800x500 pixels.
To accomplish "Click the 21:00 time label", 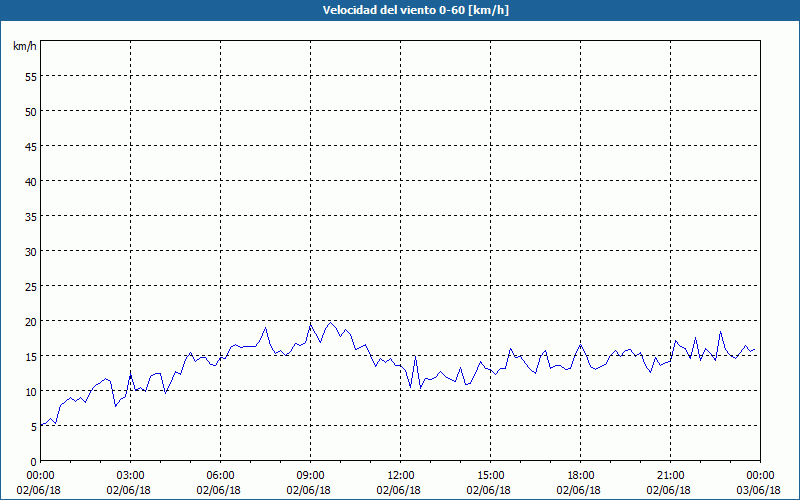I will (x=670, y=476).
